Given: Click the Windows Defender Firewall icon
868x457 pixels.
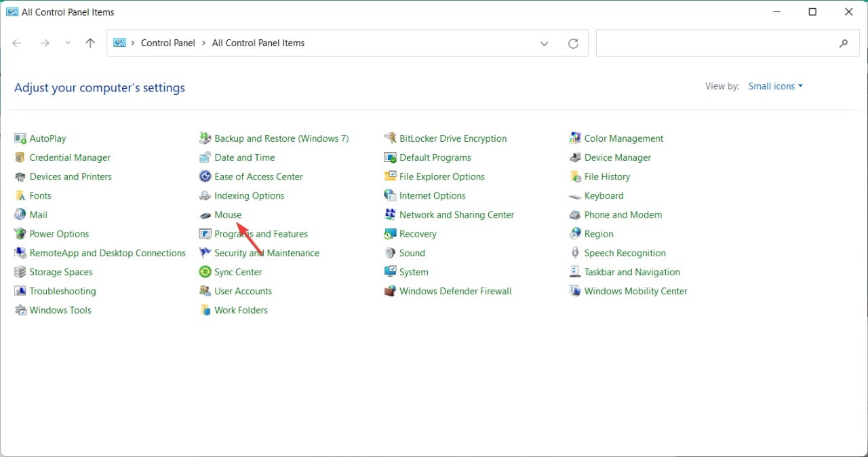Looking at the screenshot, I should tap(390, 292).
